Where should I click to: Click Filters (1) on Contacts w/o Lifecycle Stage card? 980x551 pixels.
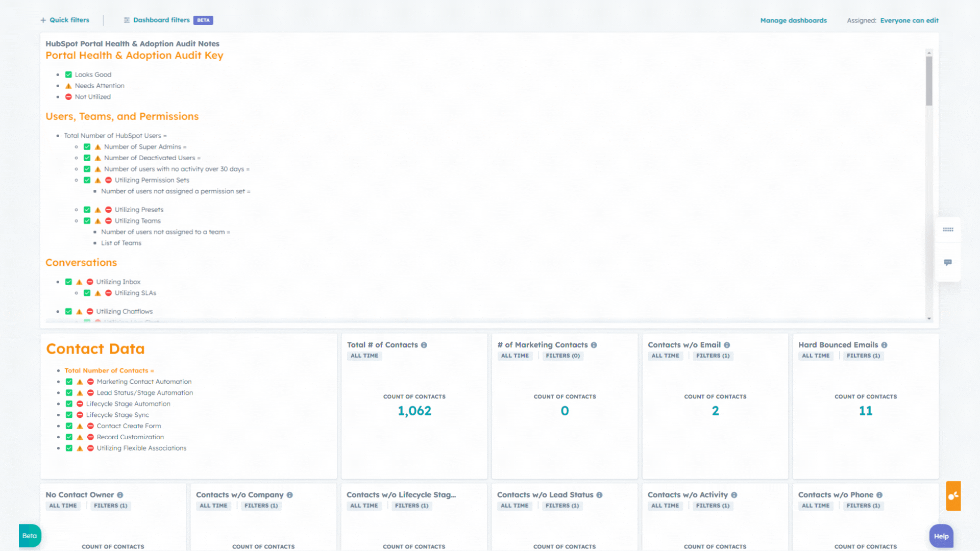(x=411, y=506)
